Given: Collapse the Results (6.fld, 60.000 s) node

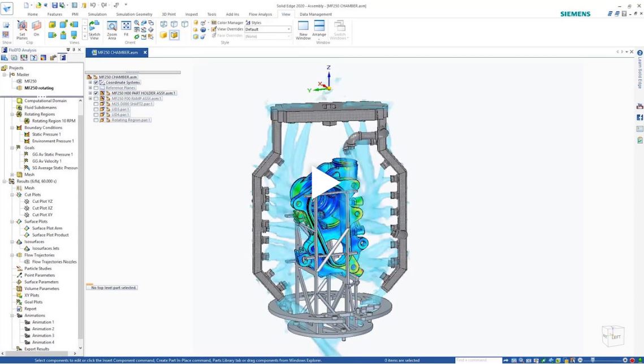Looking at the screenshot, I should pyautogui.click(x=5, y=181).
